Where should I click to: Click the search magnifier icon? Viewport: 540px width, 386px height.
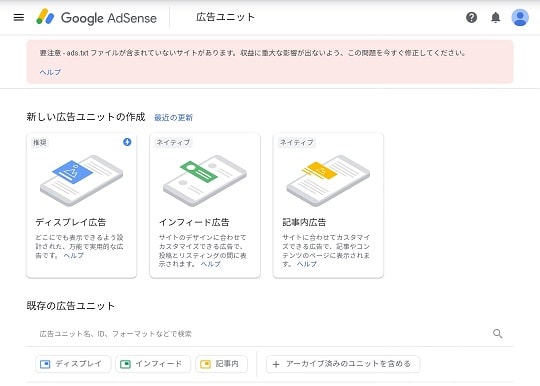point(498,333)
